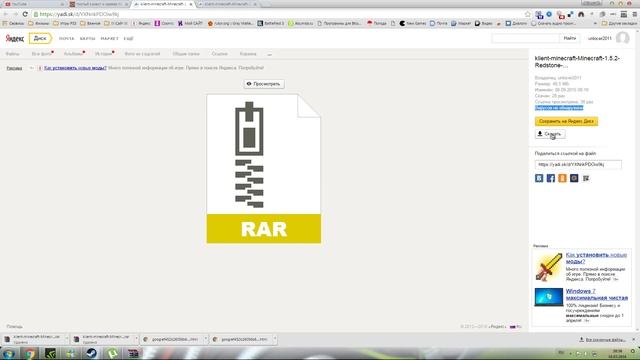Click the large RAR archive thumbnail
The image size is (640, 360).
[264, 169]
